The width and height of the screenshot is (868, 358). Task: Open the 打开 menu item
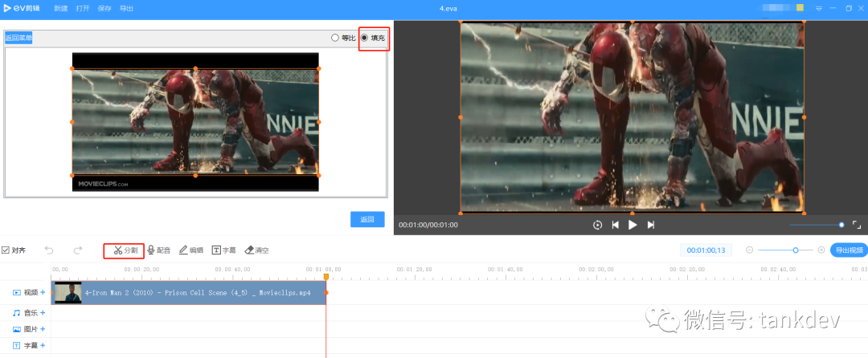pyautogui.click(x=83, y=8)
